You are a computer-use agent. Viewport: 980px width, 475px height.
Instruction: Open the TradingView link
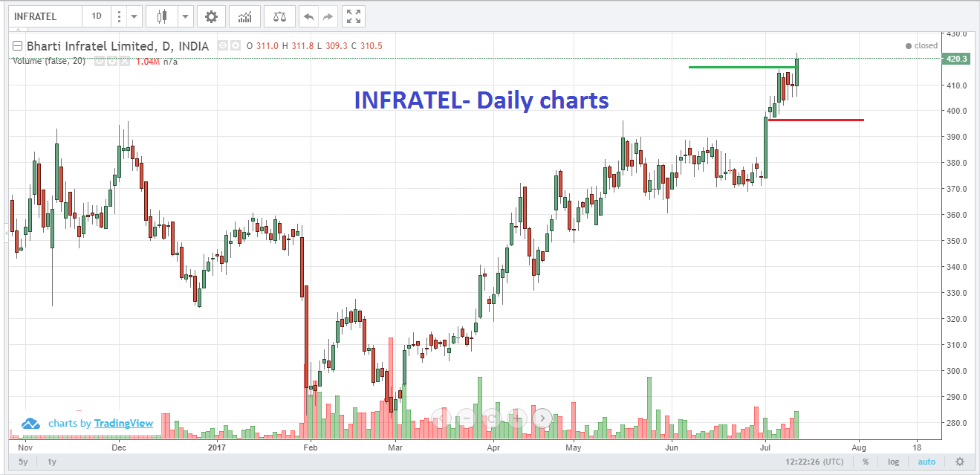click(x=123, y=423)
